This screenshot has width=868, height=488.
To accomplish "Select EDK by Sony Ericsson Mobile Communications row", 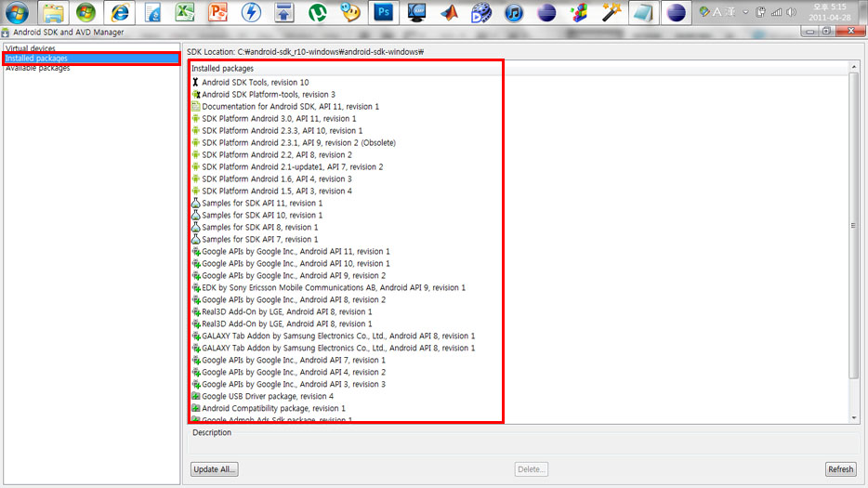I will (334, 287).
